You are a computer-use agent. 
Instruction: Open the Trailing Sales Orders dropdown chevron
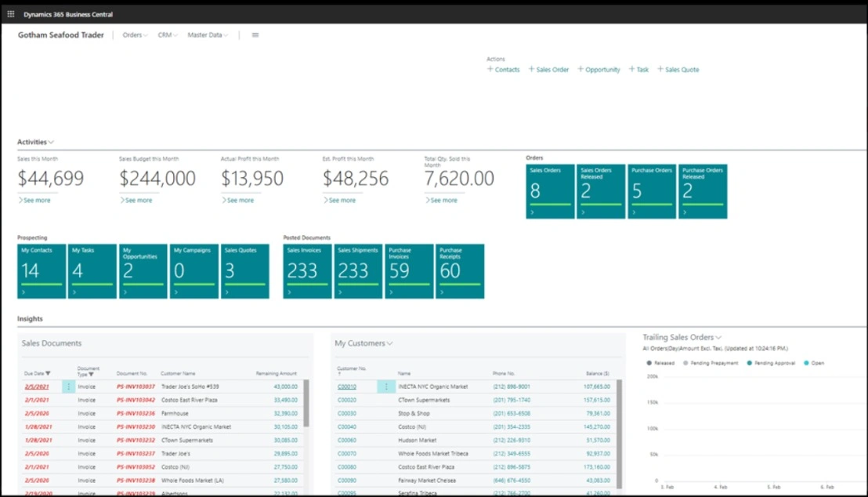coord(718,337)
